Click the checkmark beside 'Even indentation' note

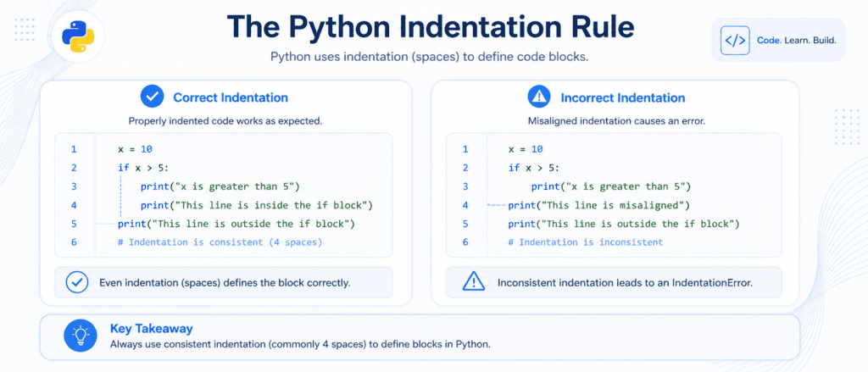pos(76,282)
